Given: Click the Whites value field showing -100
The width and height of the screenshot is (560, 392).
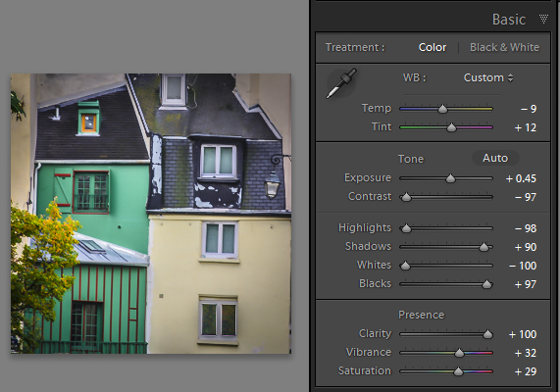Looking at the screenshot, I should pos(523,266).
